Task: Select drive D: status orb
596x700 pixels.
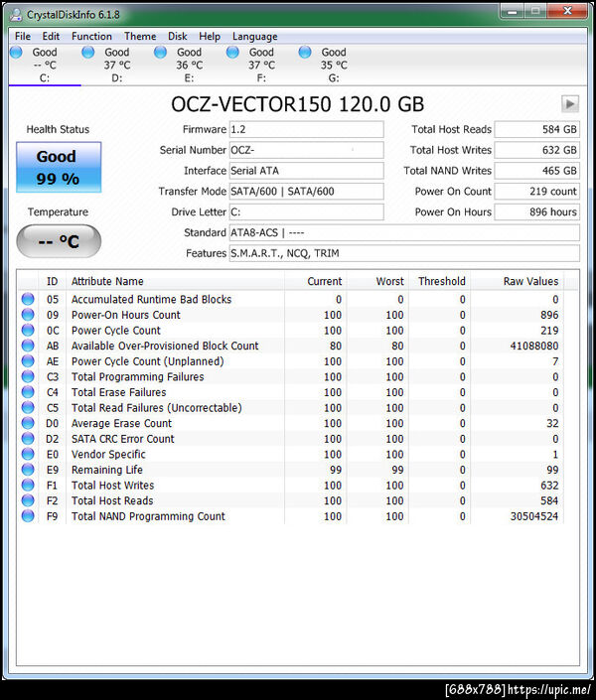Action: (x=88, y=53)
